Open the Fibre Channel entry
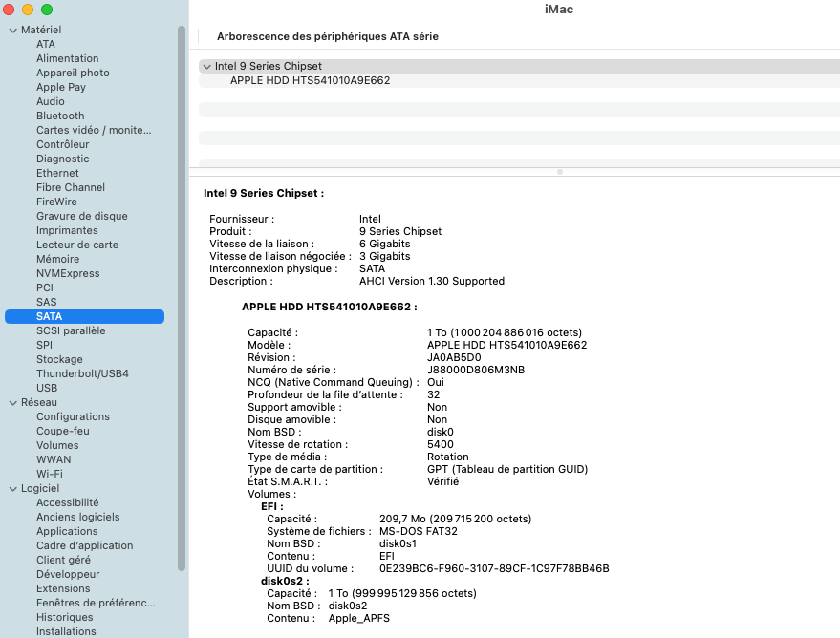Image resolution: width=840 pixels, height=638 pixels. coord(71,187)
